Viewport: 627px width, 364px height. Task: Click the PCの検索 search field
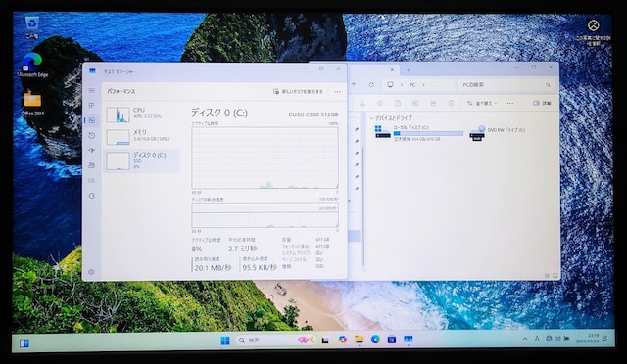506,85
